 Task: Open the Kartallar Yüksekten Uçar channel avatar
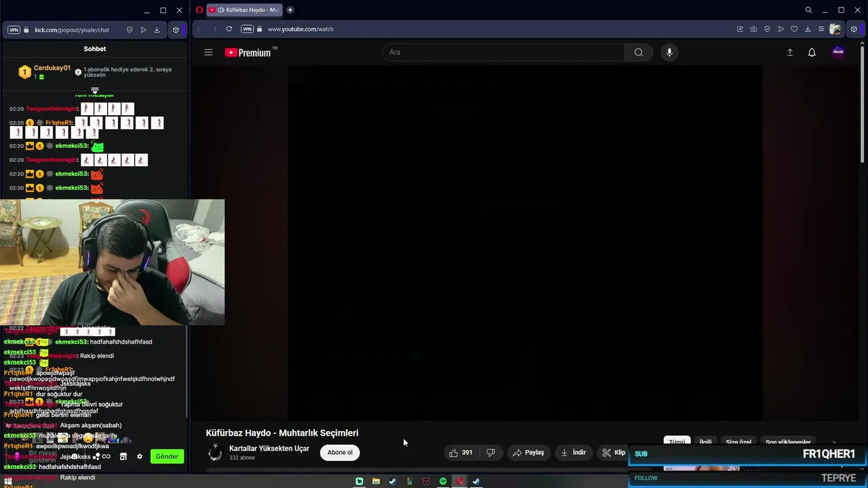[x=215, y=453]
